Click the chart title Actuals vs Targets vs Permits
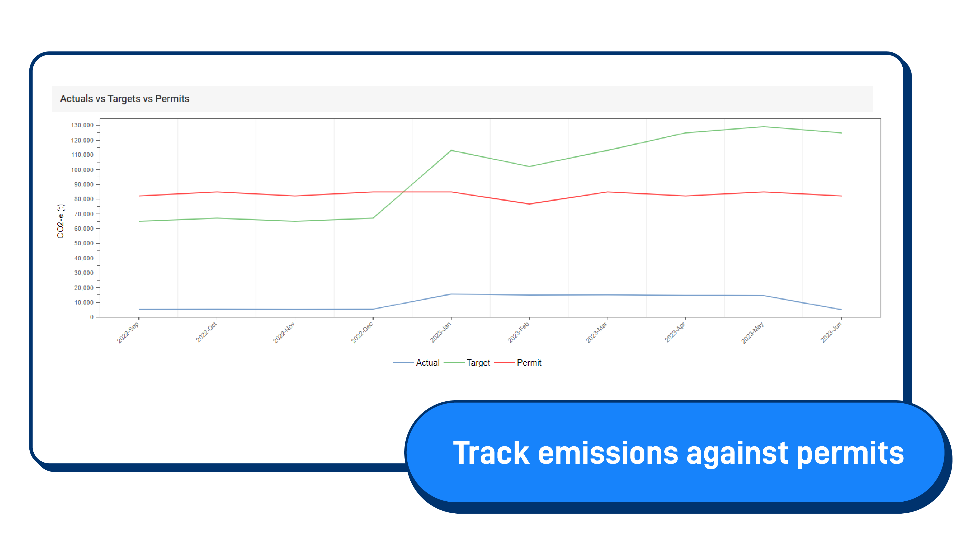Screen dimensions: 980x551 click(x=124, y=99)
